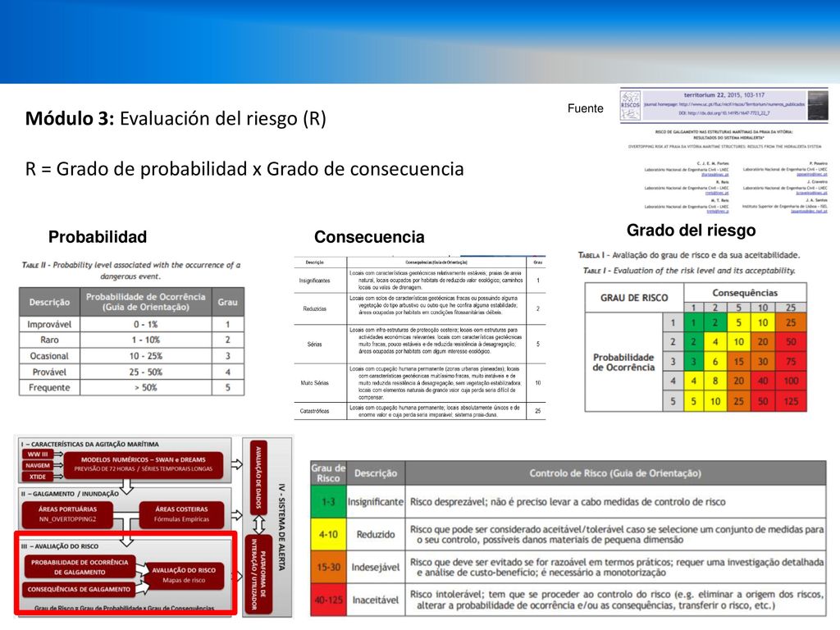Select the 'Frequente' cell

[49, 387]
